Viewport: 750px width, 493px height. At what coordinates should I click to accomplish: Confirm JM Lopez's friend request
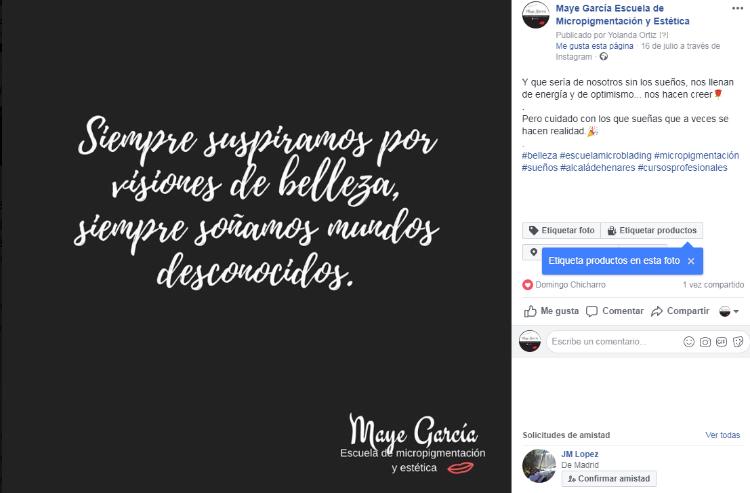coord(609,479)
